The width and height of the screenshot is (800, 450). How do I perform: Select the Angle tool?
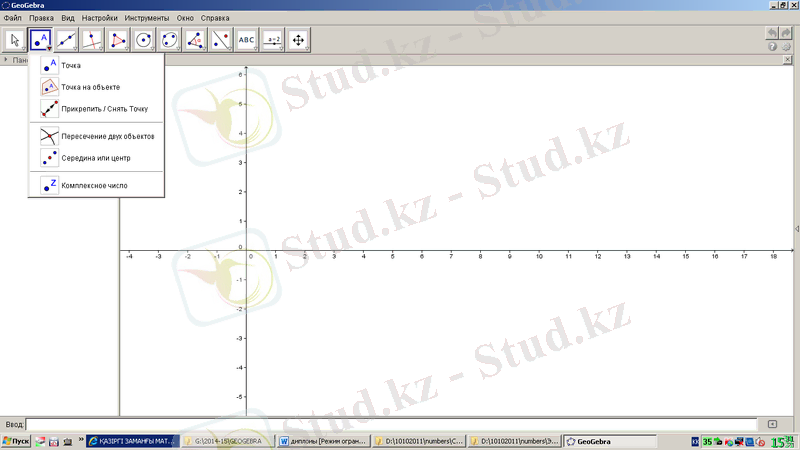[195, 40]
